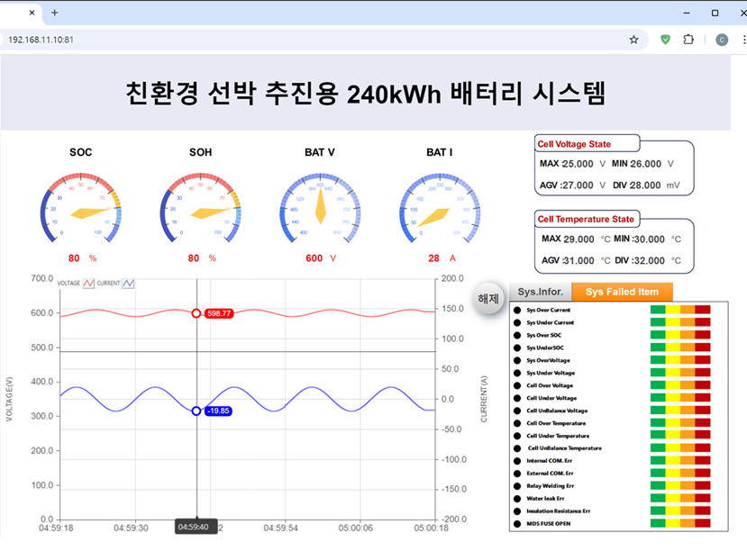Open the browser Extensions puzzle icon

pyautogui.click(x=688, y=40)
